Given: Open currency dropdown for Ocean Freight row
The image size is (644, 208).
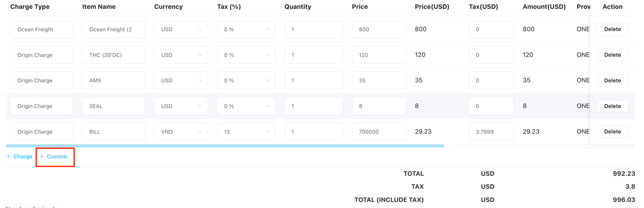Looking at the screenshot, I should click(x=181, y=29).
